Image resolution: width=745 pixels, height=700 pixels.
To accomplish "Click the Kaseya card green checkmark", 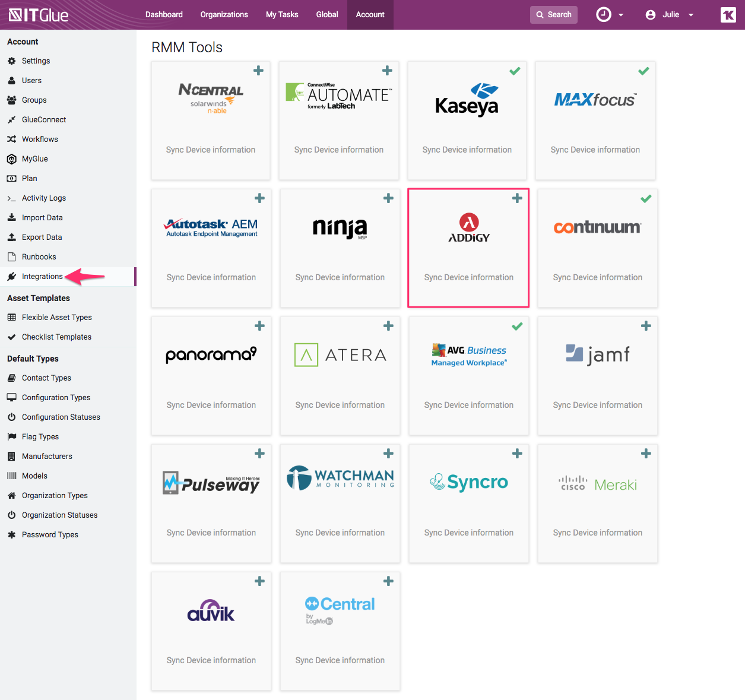I will (515, 71).
